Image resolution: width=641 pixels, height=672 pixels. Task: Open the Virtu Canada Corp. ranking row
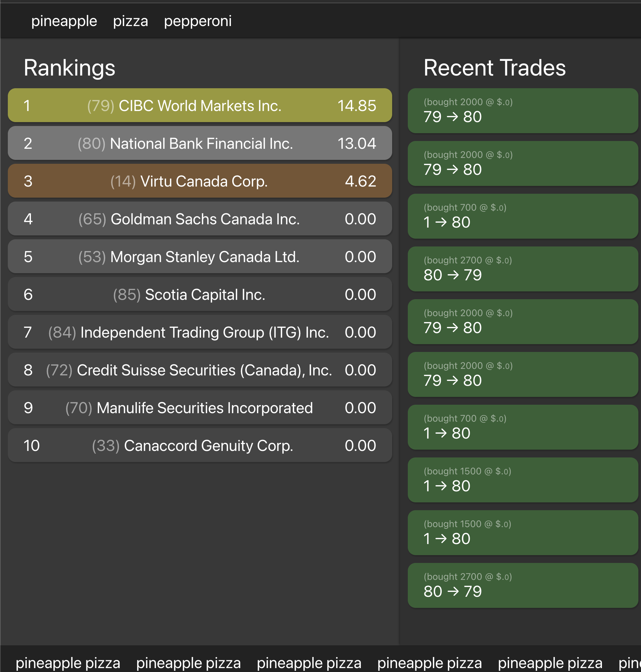pyautogui.click(x=200, y=181)
